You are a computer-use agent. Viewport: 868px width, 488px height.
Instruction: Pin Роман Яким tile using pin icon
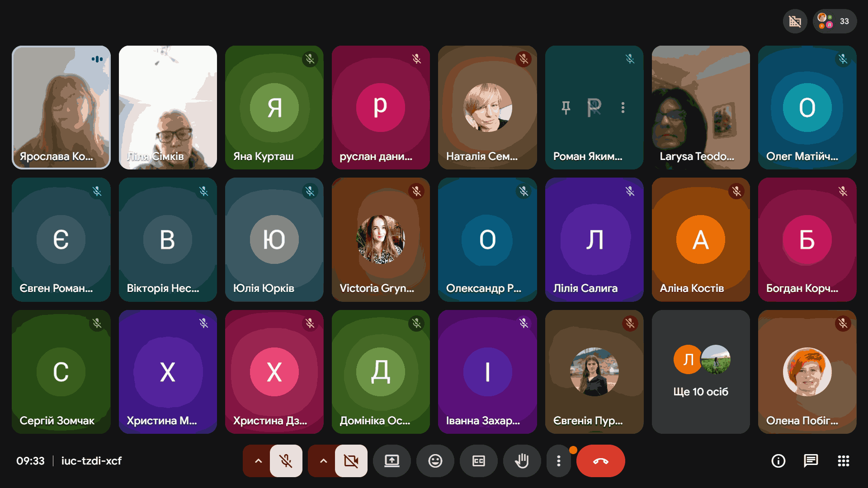(566, 108)
